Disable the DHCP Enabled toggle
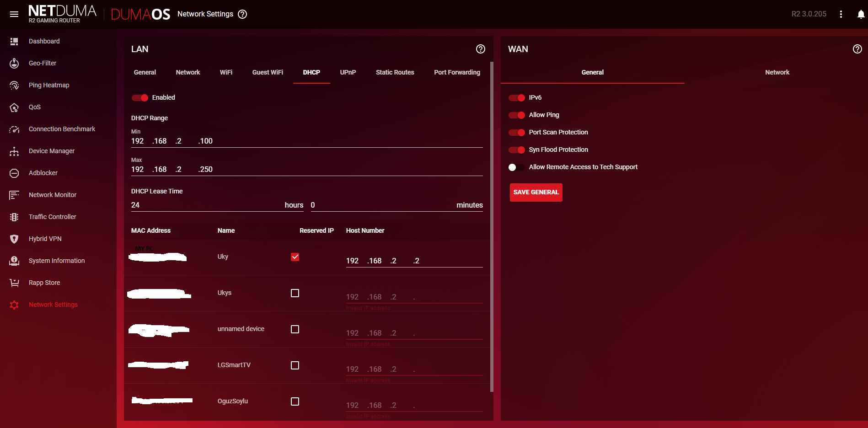 point(140,98)
